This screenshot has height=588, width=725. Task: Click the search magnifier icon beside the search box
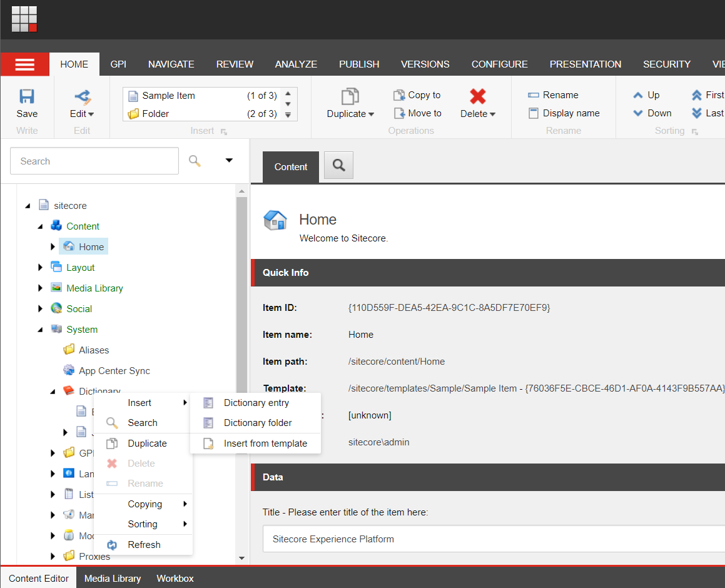tap(195, 161)
